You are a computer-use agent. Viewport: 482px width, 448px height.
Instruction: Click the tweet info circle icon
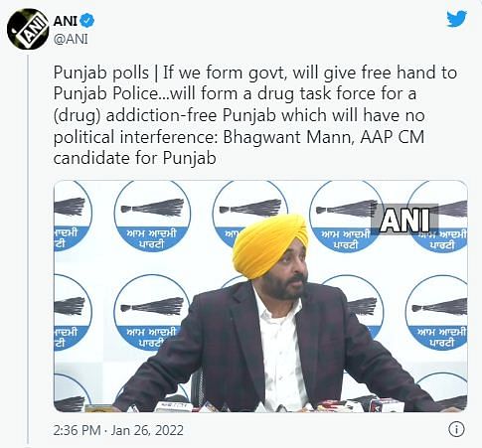click(x=456, y=429)
